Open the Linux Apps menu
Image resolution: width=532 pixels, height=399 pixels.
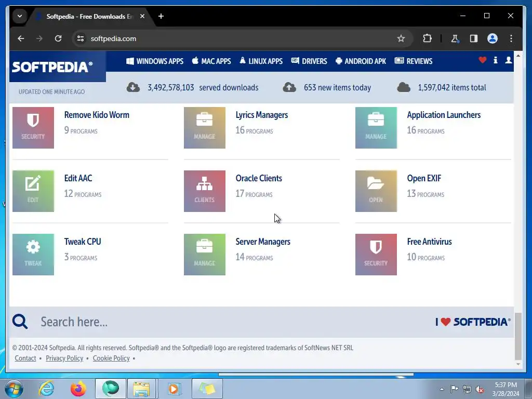261,61
